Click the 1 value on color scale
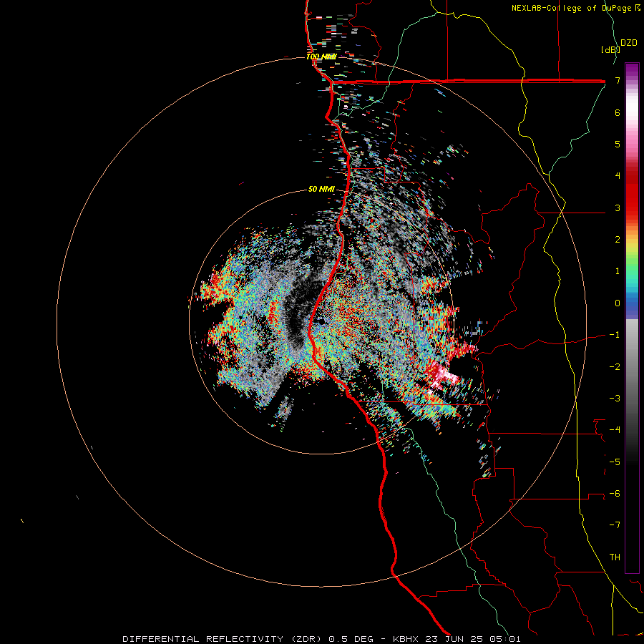 [618, 271]
